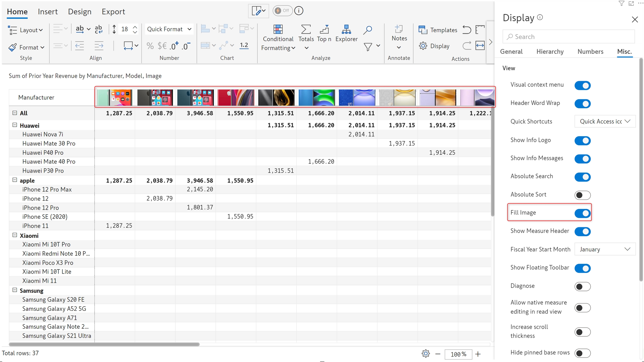Click the zoom settings gear icon
The height and width of the screenshot is (362, 644).
[x=425, y=354]
